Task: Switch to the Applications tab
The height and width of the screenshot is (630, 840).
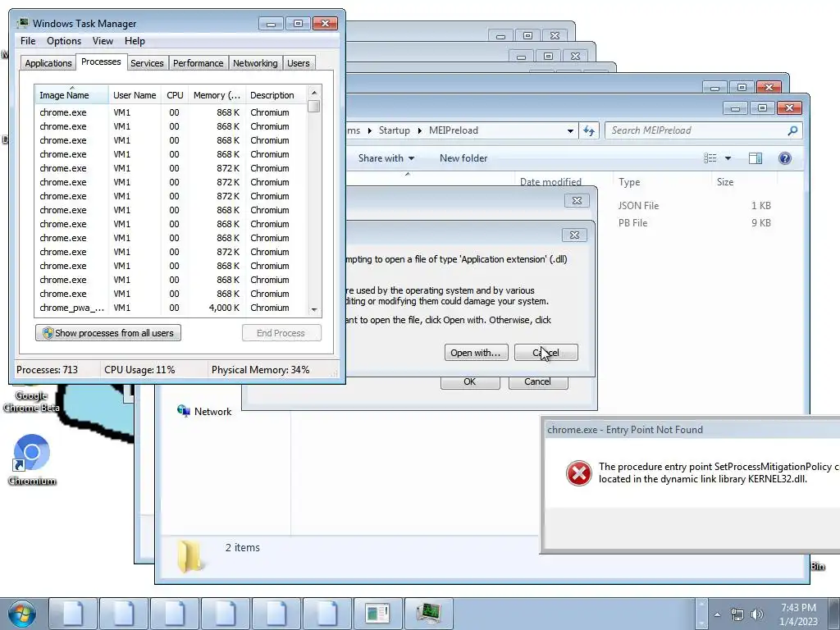Action: click(x=48, y=63)
